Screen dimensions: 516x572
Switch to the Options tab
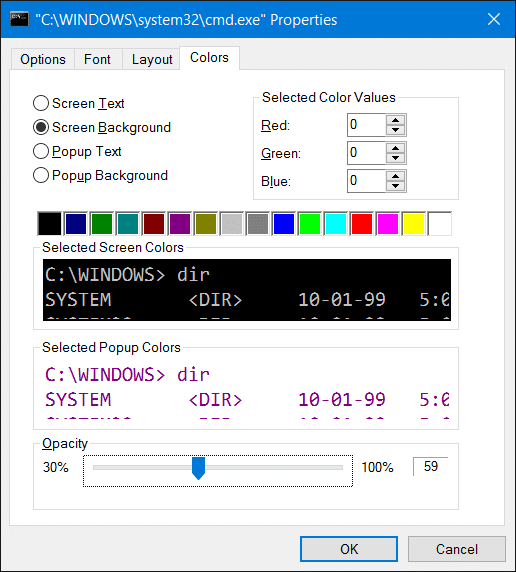tap(43, 59)
